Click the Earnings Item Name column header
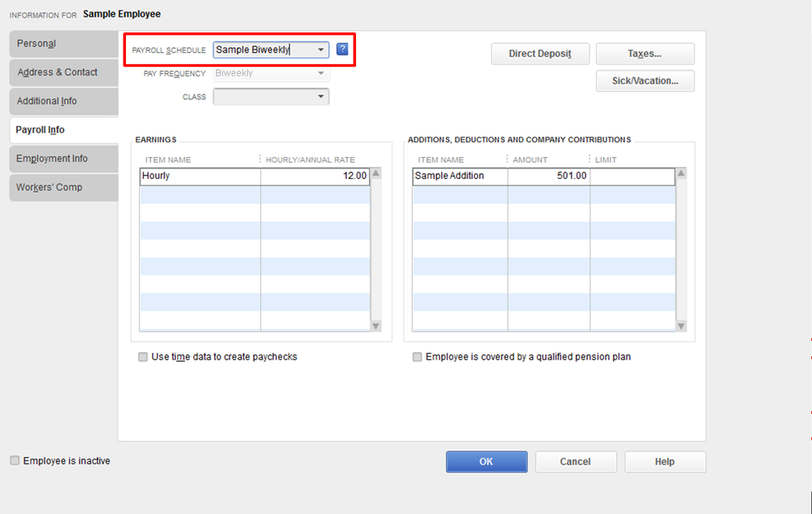This screenshot has height=514, width=812. point(167,159)
